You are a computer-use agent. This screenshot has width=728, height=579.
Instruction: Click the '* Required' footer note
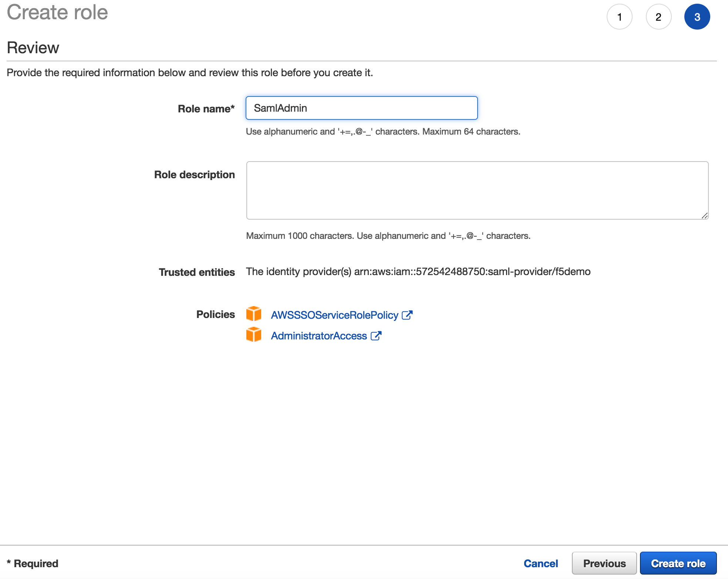tap(33, 563)
